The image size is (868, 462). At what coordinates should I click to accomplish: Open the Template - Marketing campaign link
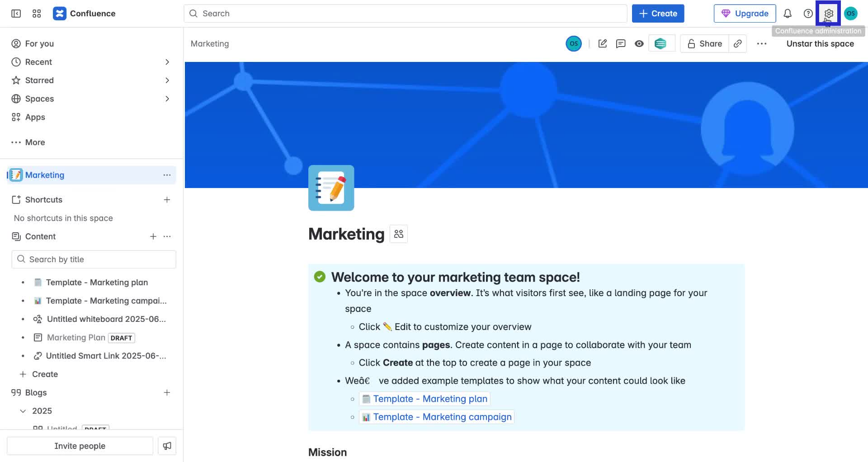click(442, 417)
